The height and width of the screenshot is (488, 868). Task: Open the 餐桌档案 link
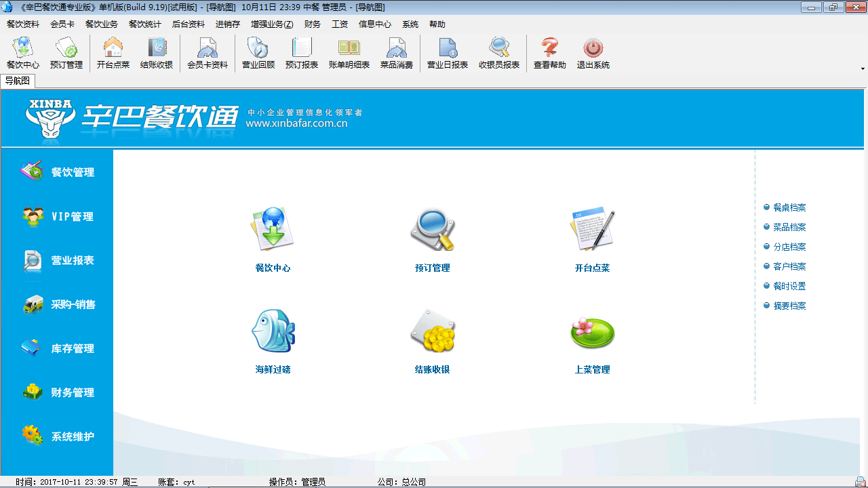[x=789, y=208]
